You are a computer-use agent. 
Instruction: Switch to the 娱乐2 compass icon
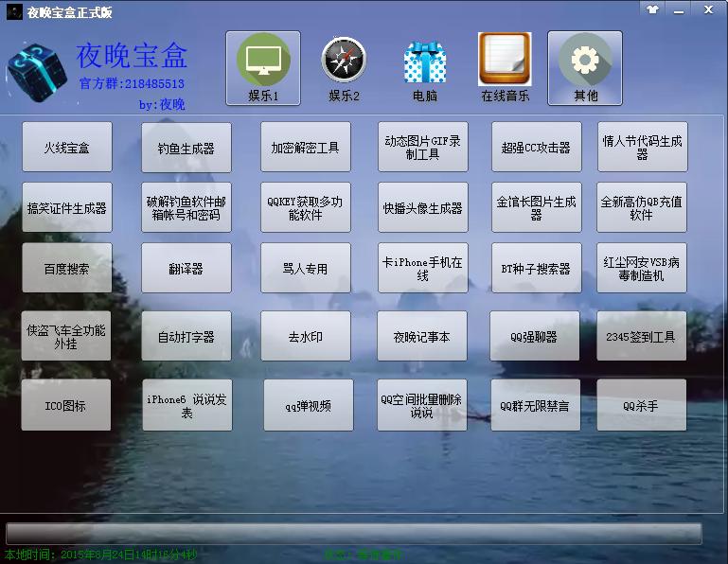point(344,68)
